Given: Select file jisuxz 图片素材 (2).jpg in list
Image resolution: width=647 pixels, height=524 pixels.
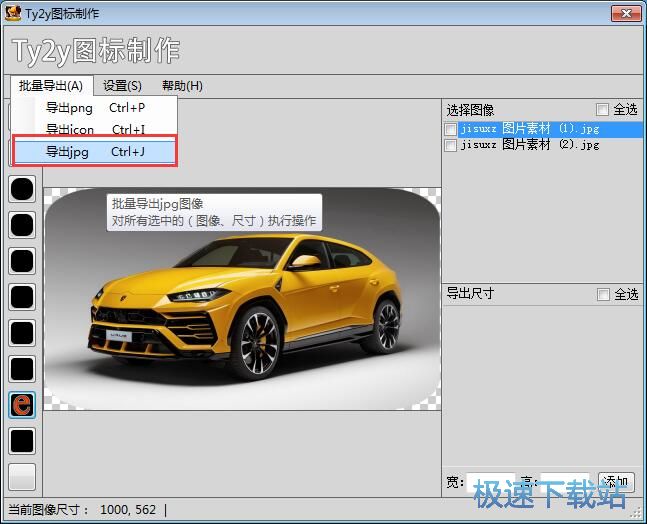Looking at the screenshot, I should pyautogui.click(x=530, y=145).
